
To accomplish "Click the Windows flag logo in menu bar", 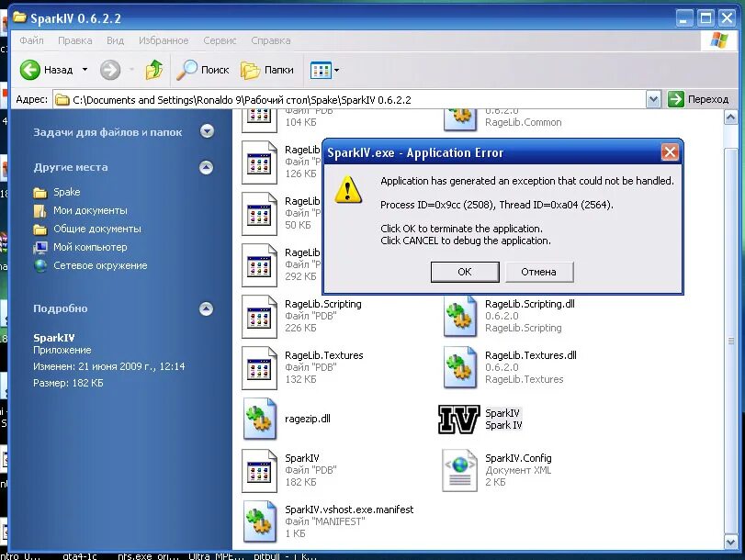I will point(719,40).
